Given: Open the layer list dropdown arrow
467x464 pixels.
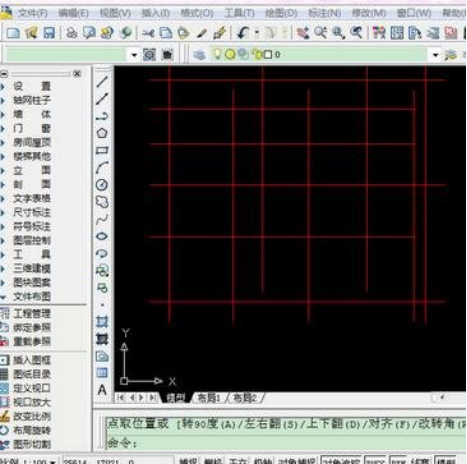Looking at the screenshot, I should point(435,54).
